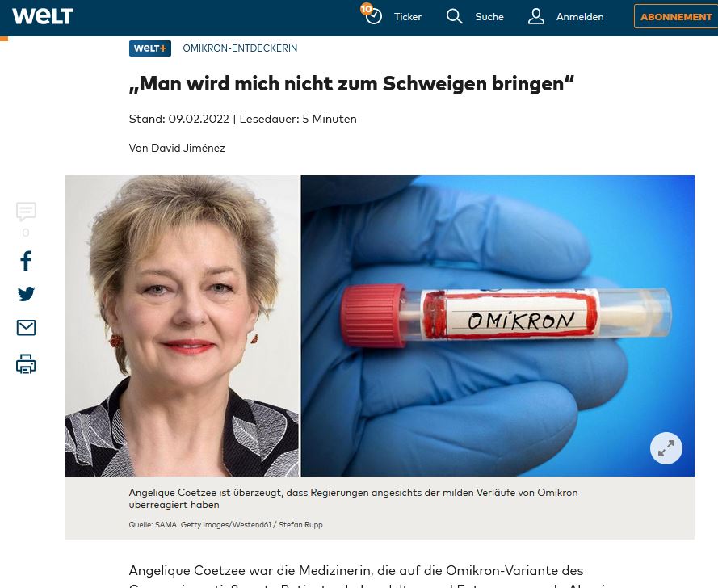Image resolution: width=718 pixels, height=588 pixels.
Task: Open the Ticker clock icon
Action: [372, 15]
